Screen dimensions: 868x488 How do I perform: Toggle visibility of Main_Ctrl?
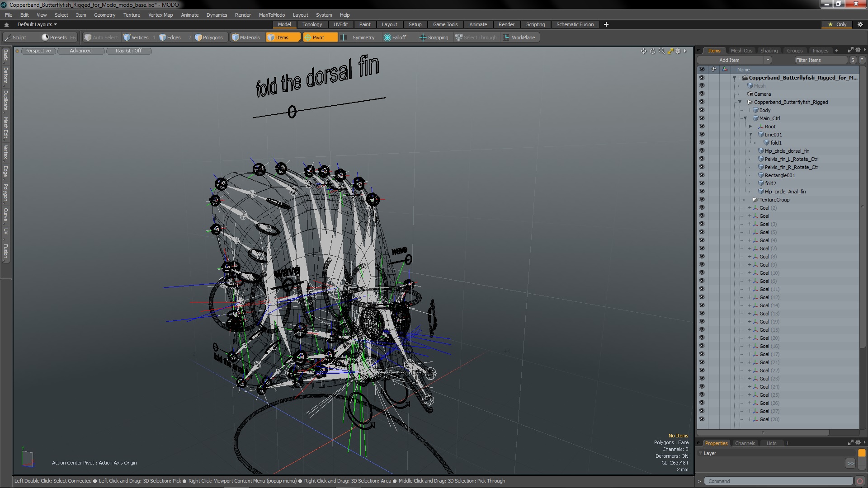tap(702, 118)
